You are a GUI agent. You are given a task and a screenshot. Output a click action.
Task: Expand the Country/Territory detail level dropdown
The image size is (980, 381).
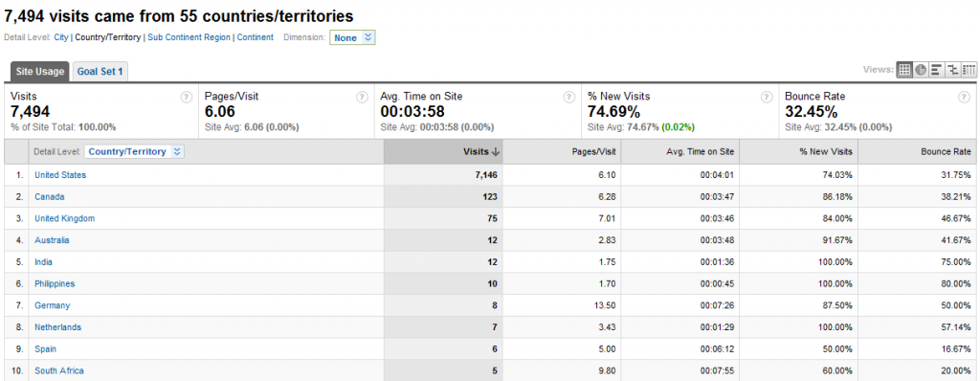coord(134,151)
